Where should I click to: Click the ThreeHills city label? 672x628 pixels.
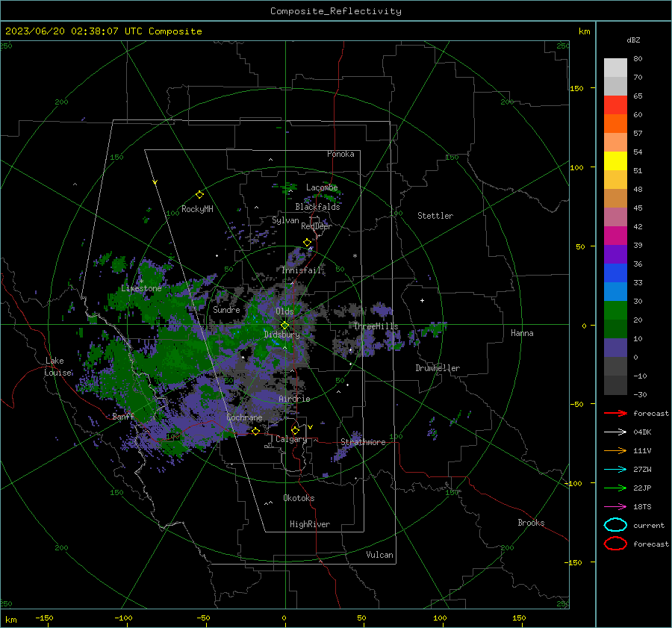[376, 326]
